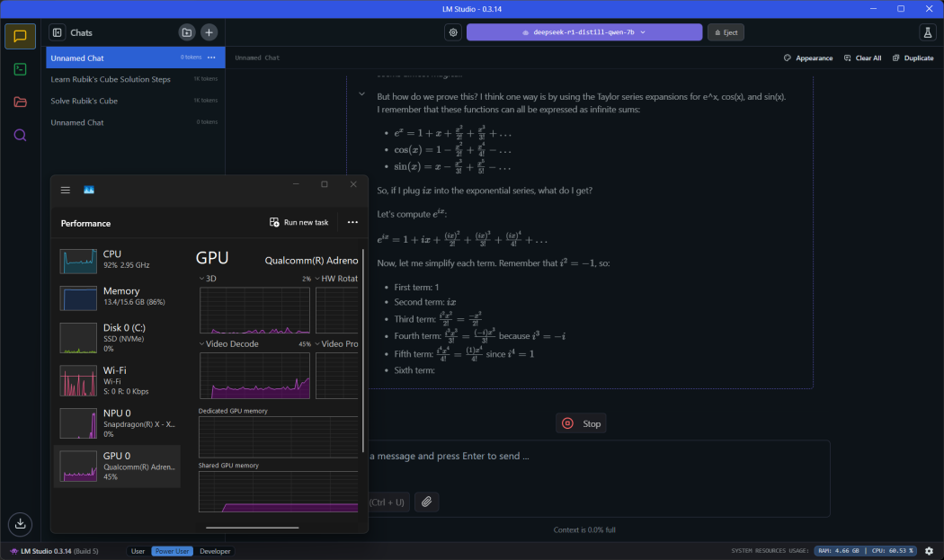Create a new chat folder
944x560 pixels.
[x=186, y=32]
